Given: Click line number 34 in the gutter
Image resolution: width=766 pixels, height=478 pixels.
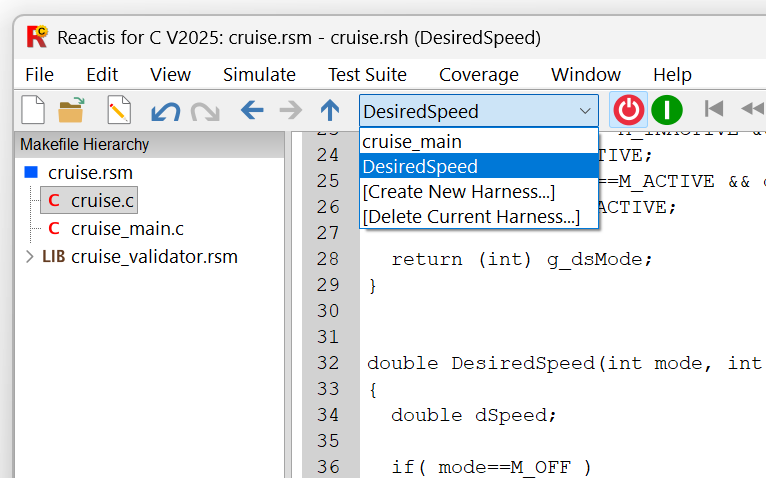Looking at the screenshot, I should click(327, 414).
